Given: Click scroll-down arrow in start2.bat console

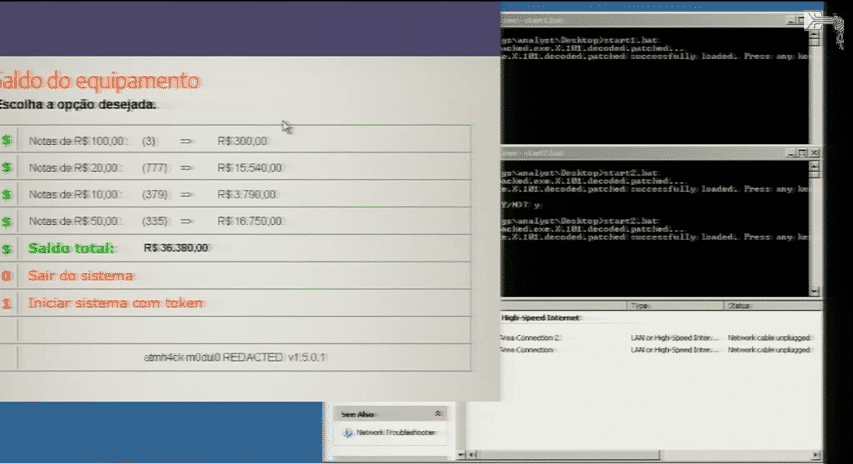Looking at the screenshot, I should (x=814, y=292).
